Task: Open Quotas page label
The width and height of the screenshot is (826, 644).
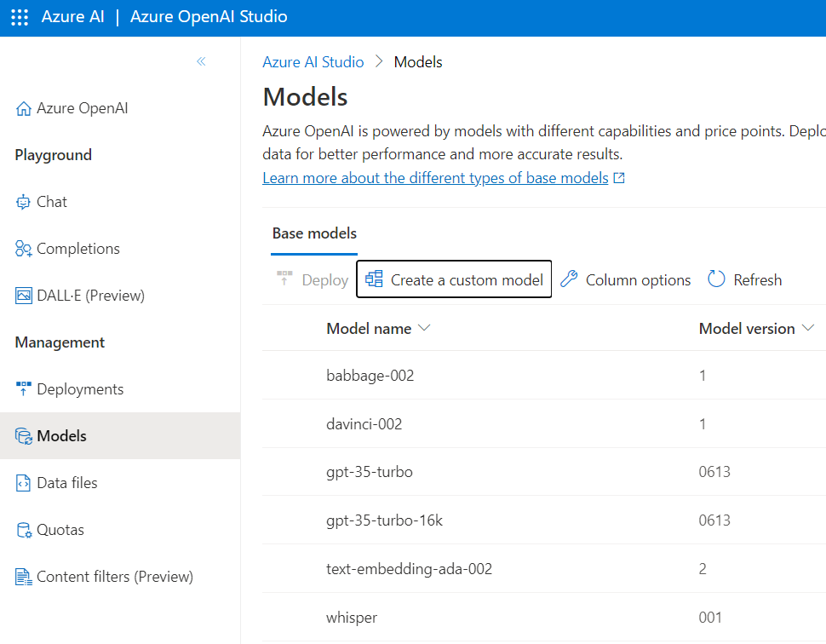Action: click(x=60, y=530)
